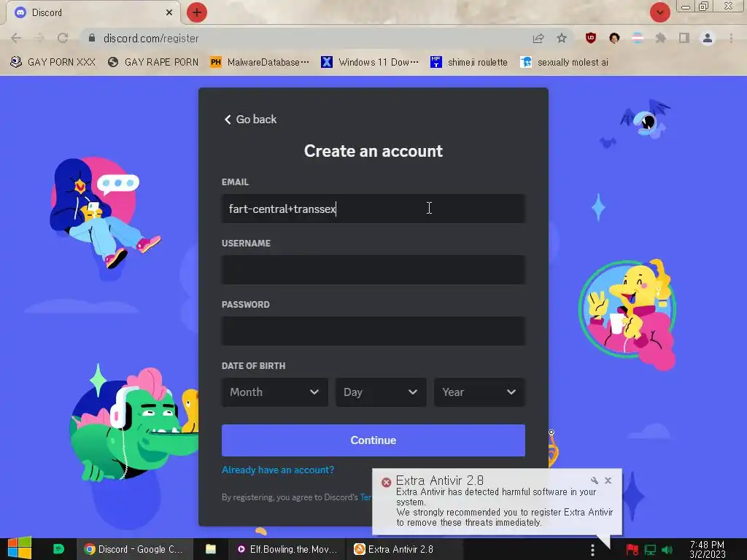Share this page using the share icon
This screenshot has width=747, height=560.
tap(538, 38)
